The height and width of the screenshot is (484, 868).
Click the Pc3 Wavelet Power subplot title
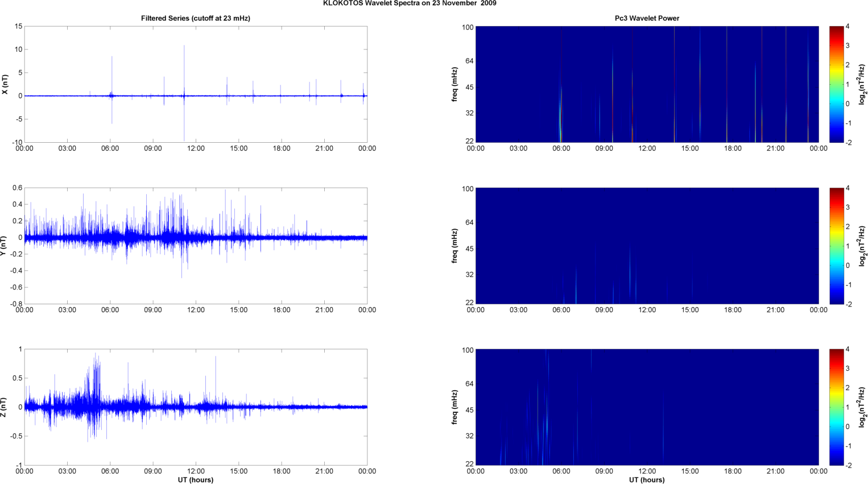[647, 18]
